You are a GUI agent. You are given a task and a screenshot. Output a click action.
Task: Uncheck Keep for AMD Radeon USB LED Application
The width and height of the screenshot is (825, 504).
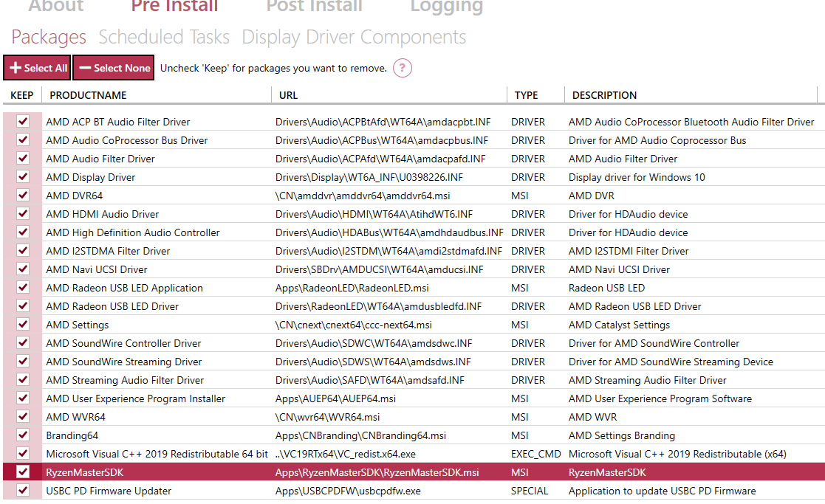click(x=23, y=288)
